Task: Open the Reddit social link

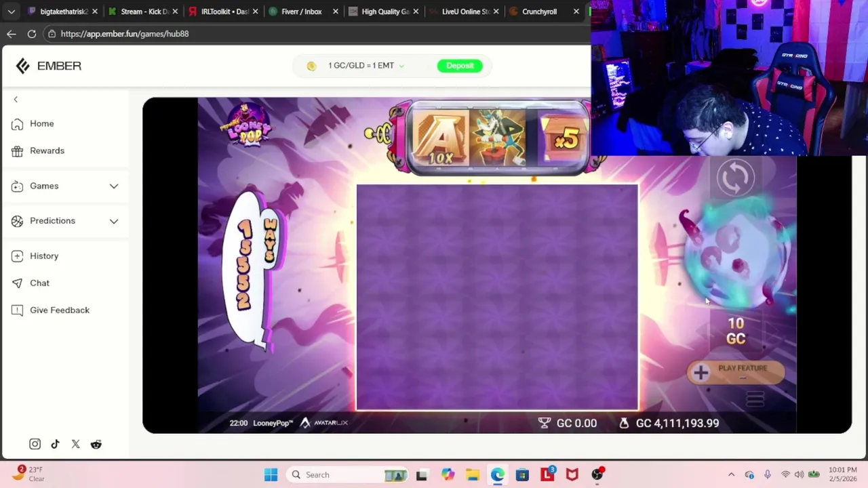Action: click(96, 444)
